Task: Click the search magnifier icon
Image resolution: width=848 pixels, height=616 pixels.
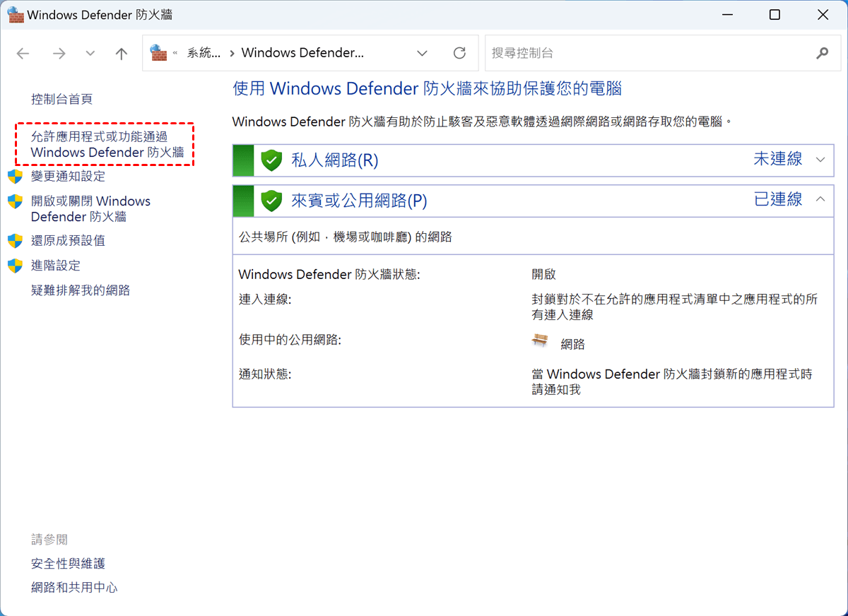Action: pos(822,53)
